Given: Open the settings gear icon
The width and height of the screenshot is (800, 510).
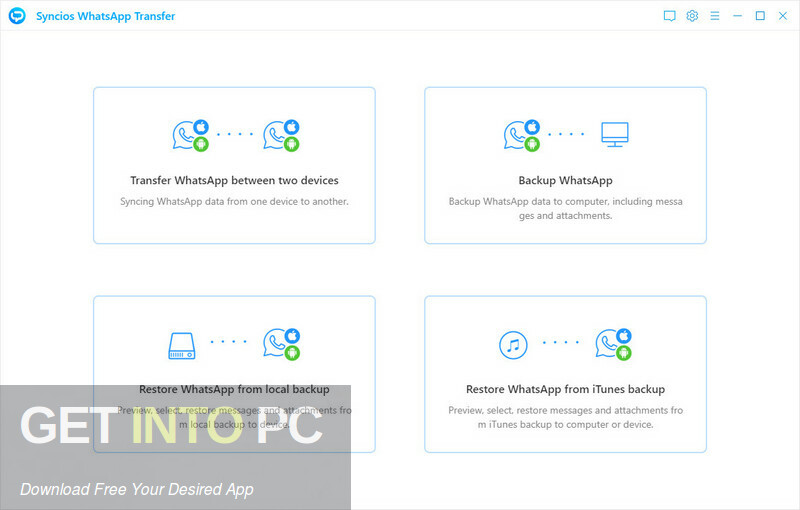Looking at the screenshot, I should click(x=692, y=16).
